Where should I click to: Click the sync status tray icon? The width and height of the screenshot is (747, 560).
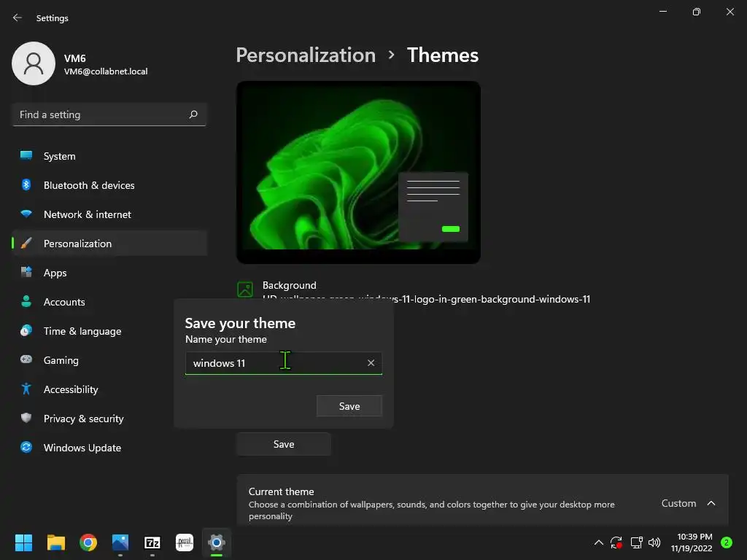click(x=616, y=542)
